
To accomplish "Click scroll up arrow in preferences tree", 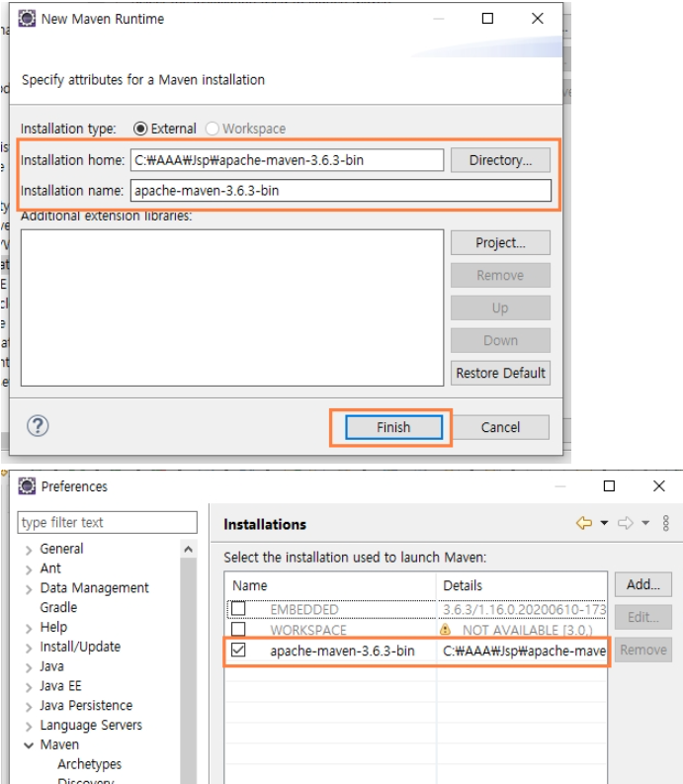I will [x=189, y=549].
